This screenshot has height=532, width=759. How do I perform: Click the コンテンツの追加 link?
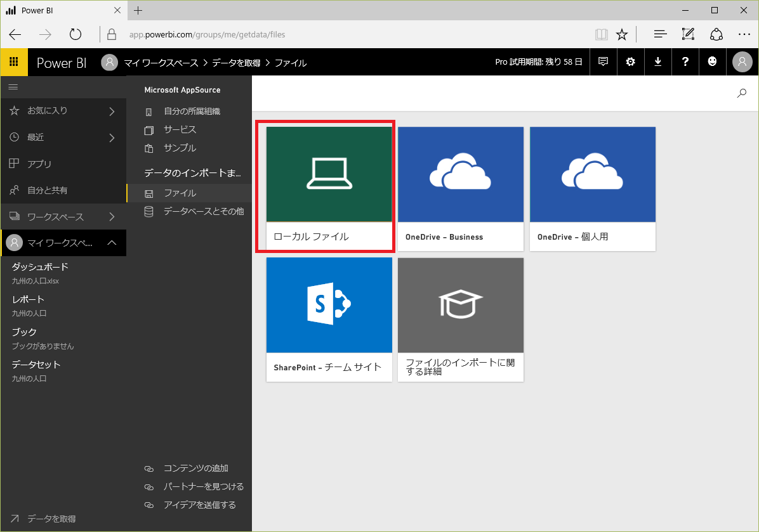click(x=195, y=468)
